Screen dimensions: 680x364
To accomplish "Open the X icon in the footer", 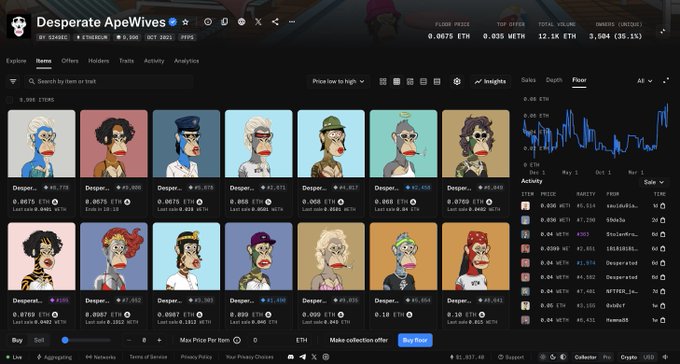I will (x=314, y=357).
